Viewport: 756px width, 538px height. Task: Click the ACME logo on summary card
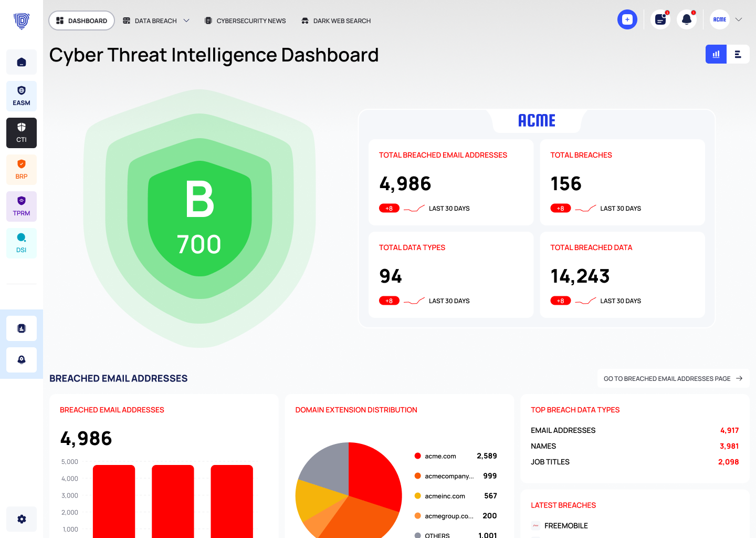coord(537,120)
